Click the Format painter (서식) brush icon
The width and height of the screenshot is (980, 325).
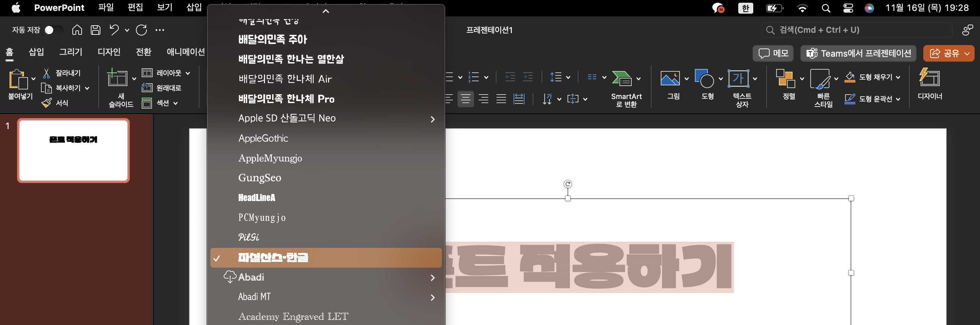(x=46, y=103)
